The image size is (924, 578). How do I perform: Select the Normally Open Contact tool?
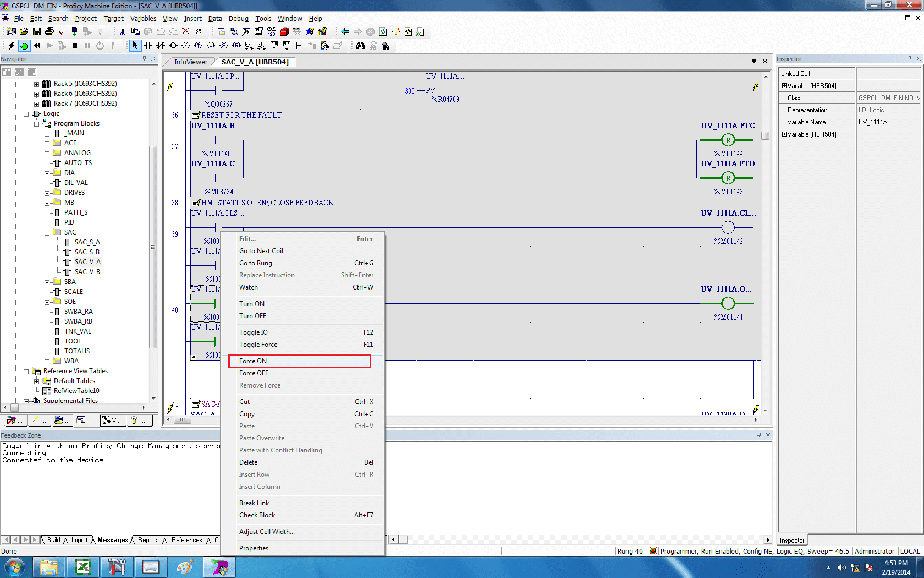pyautogui.click(x=147, y=46)
